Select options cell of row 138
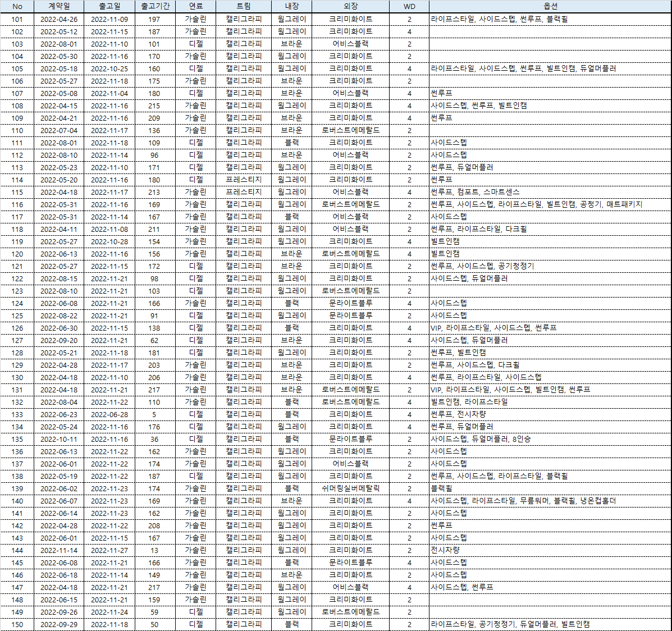Screen dimensions: 672x631 550,476
